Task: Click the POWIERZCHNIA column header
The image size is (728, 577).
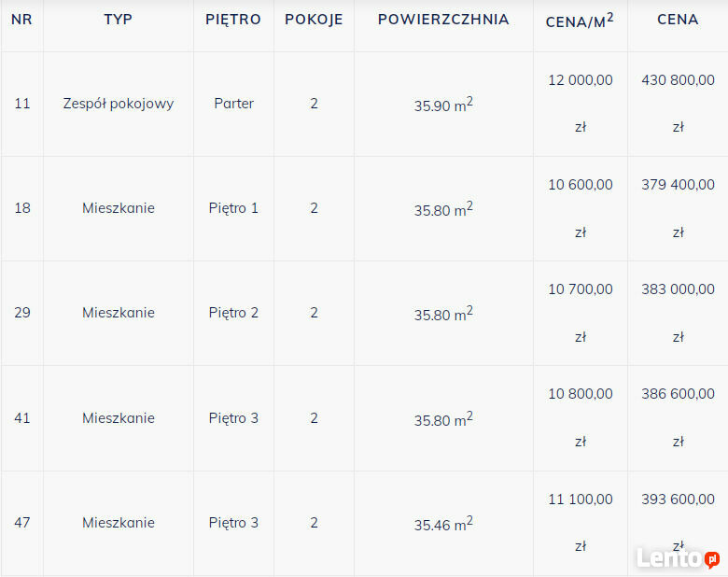Action: click(x=443, y=20)
